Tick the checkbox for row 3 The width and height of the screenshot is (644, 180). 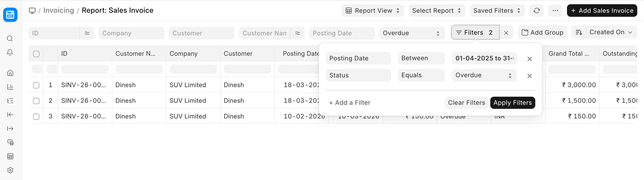point(36,117)
